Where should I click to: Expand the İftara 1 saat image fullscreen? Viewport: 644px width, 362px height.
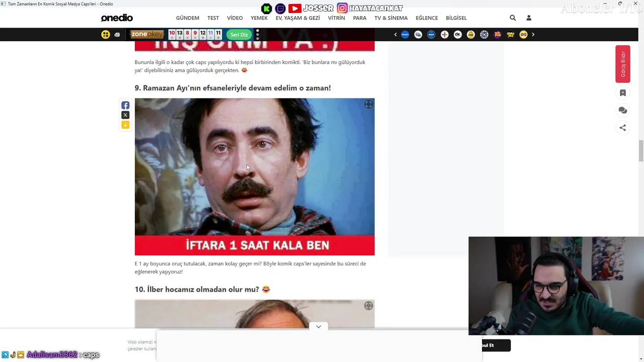coord(368,105)
